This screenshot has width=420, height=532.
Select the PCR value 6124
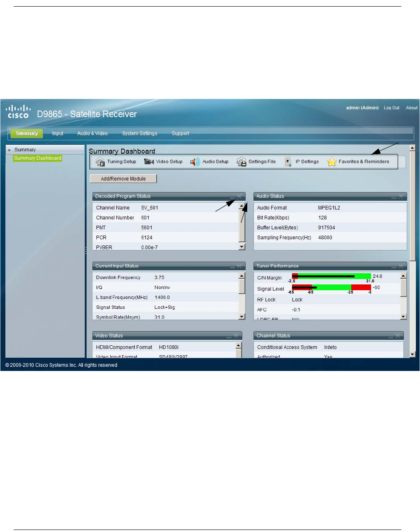pyautogui.click(x=147, y=238)
